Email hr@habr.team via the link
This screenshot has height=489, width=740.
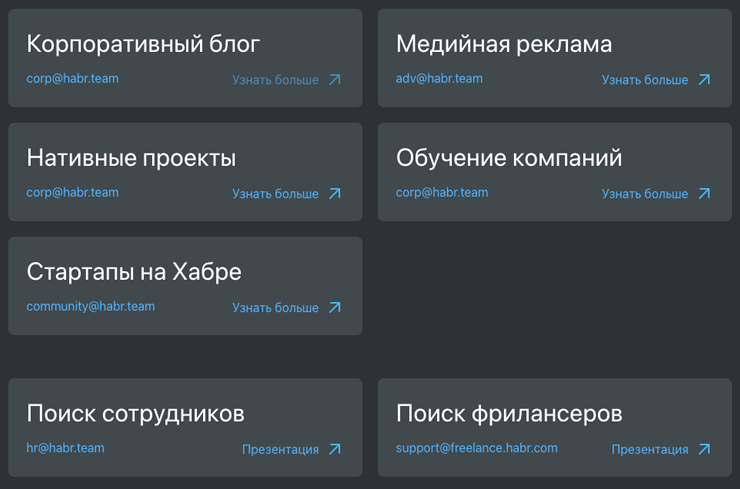click(65, 448)
